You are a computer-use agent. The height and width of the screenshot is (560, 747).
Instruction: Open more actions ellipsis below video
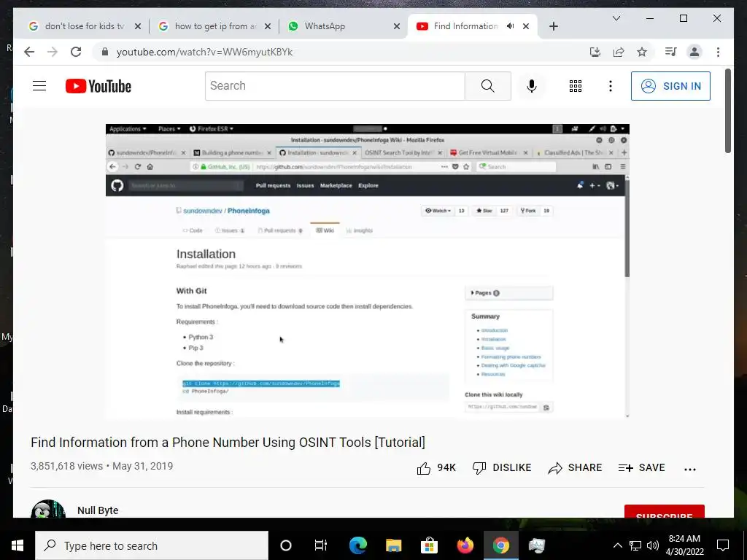tap(690, 469)
